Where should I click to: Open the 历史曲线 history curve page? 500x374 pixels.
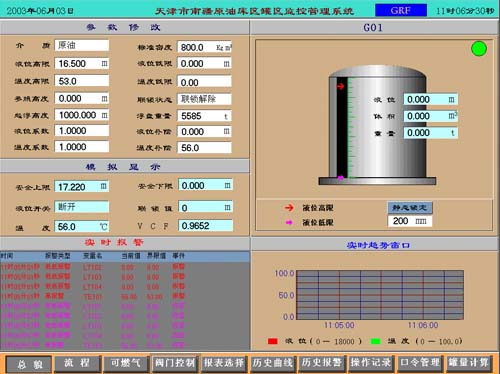coord(273,363)
